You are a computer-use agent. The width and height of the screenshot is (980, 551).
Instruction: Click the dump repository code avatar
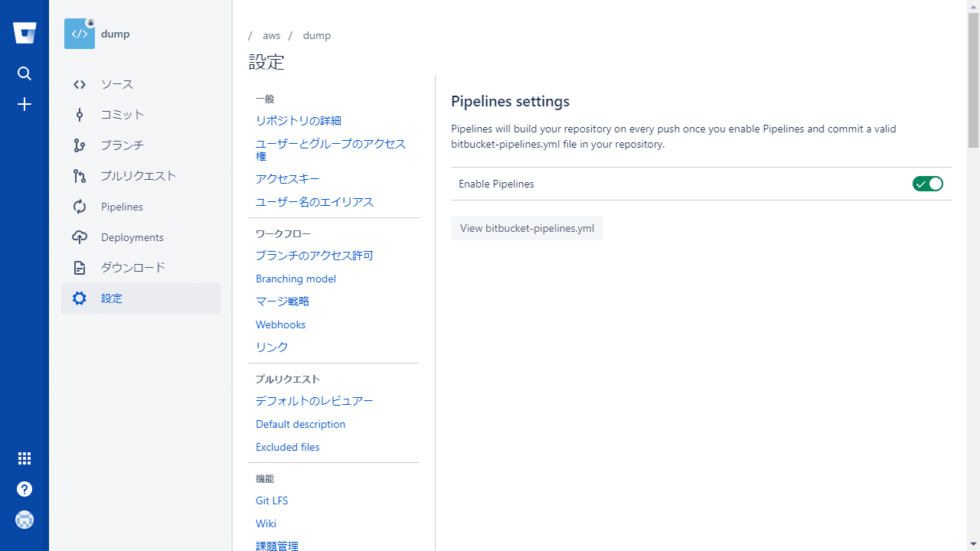pos(80,33)
